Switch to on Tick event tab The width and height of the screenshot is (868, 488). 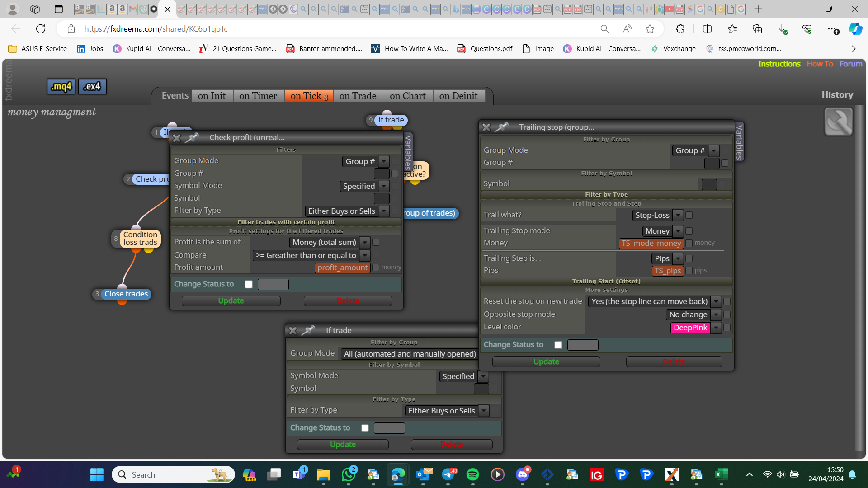(309, 96)
